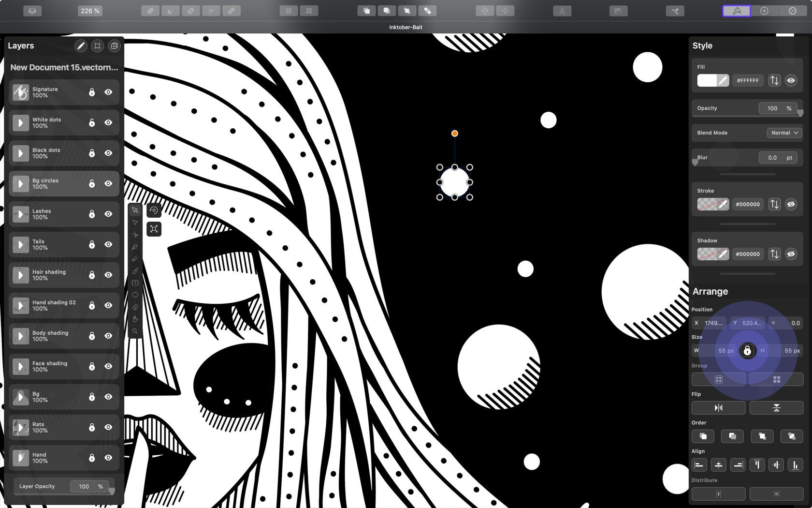Select the Direct Selection node tool
Screen dimensions: 812x508
(135, 223)
